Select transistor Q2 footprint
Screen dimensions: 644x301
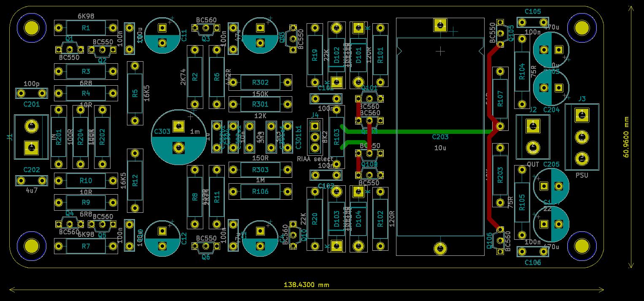click(x=102, y=50)
